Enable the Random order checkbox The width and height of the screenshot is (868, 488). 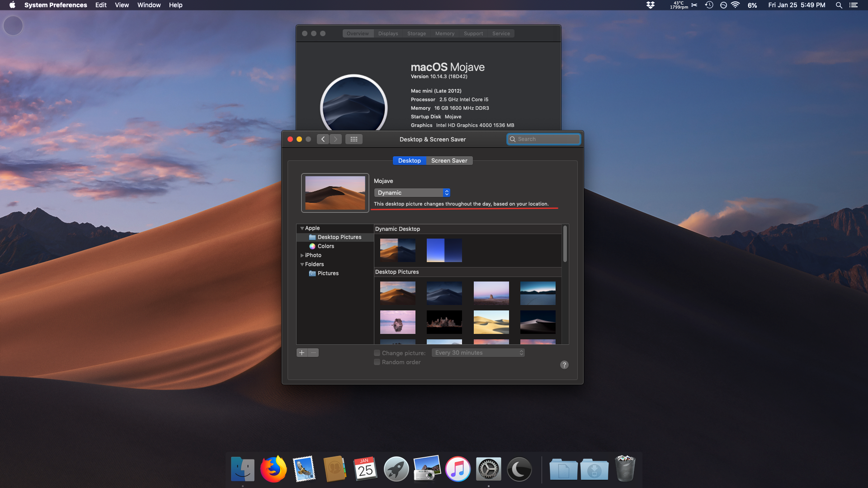pos(377,362)
